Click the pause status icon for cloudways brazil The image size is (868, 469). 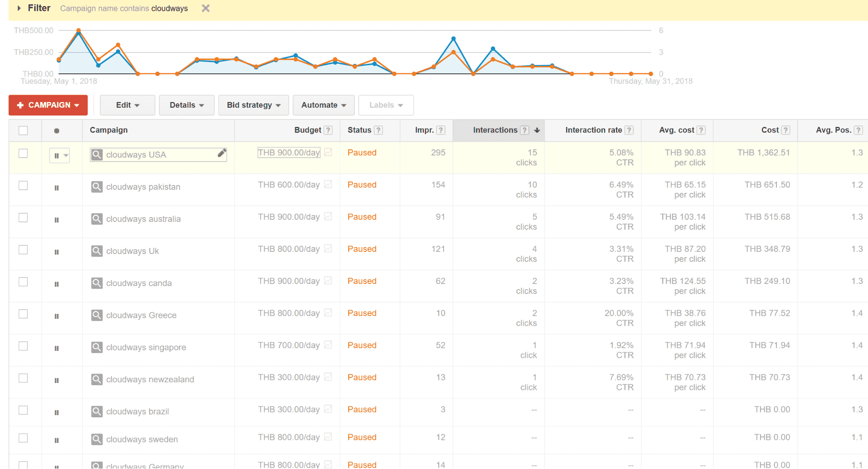click(56, 413)
